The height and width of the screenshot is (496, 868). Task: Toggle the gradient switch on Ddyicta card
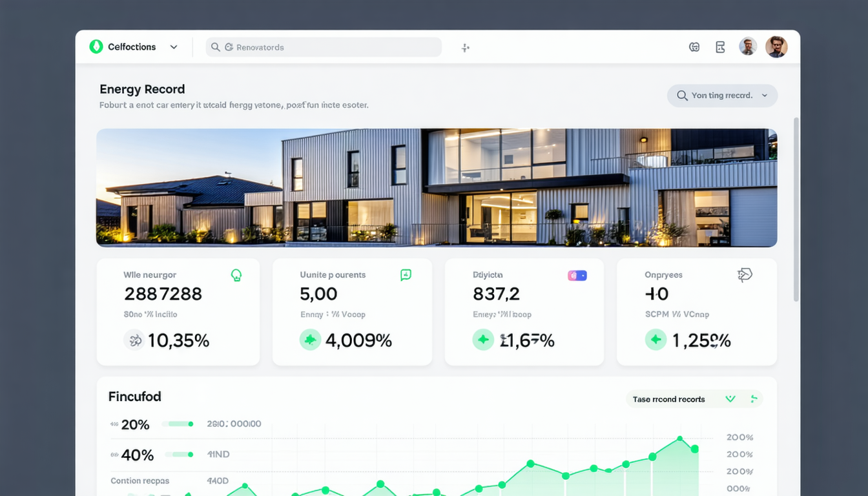[577, 276]
